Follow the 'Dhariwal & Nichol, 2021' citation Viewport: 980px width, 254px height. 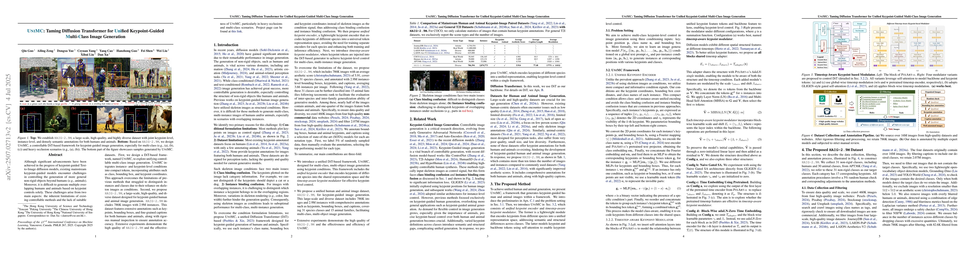(x=272, y=80)
